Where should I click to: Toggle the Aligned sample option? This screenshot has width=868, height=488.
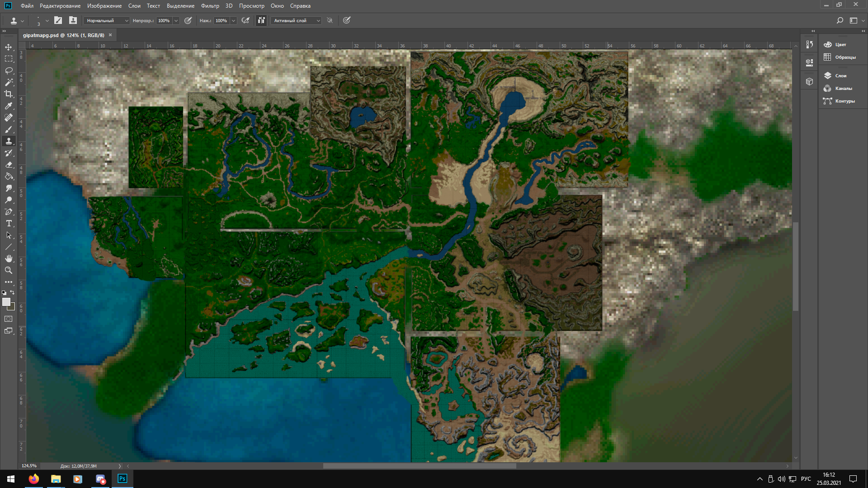tap(261, 20)
